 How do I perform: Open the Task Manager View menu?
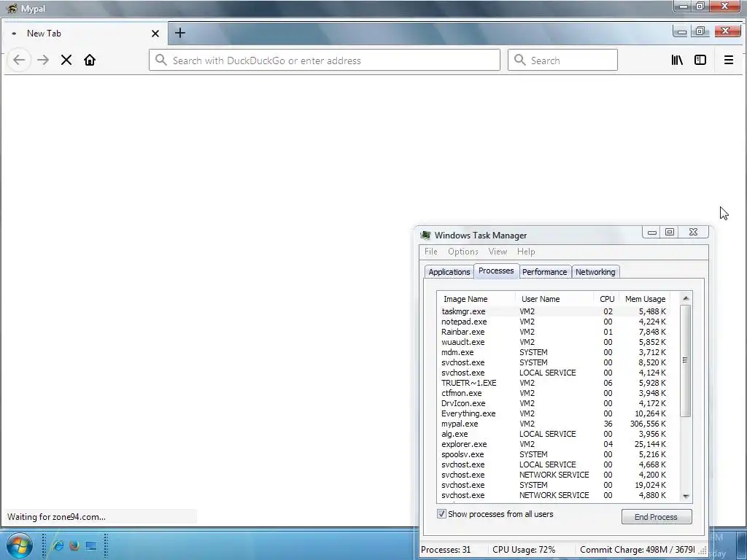[498, 252]
